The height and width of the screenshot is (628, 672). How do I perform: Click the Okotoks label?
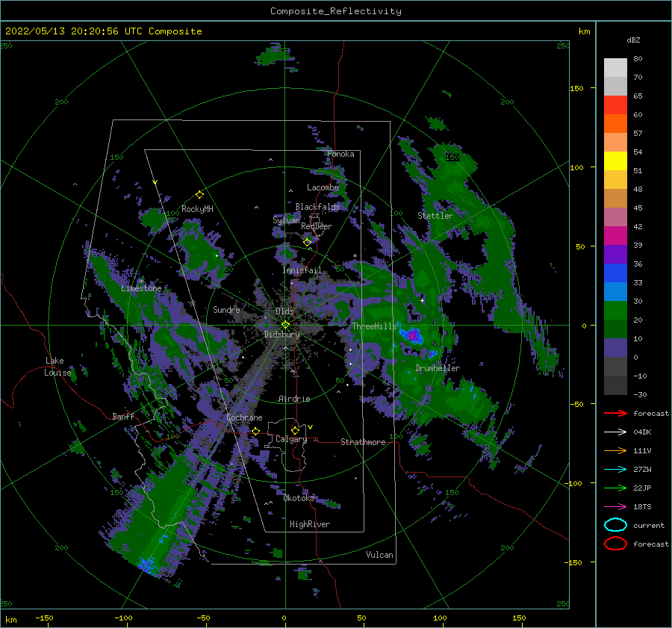point(299,498)
